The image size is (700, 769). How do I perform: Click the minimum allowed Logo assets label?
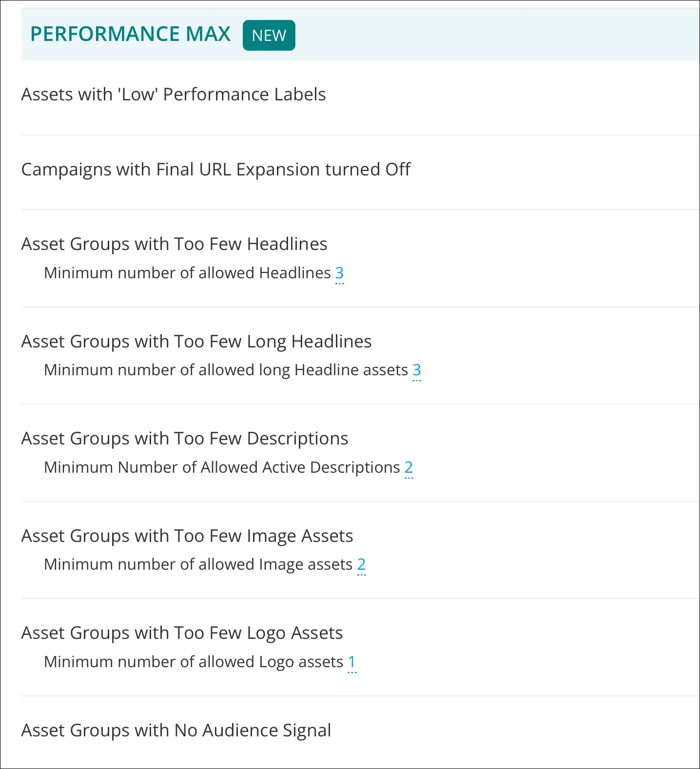pyautogui.click(x=194, y=662)
